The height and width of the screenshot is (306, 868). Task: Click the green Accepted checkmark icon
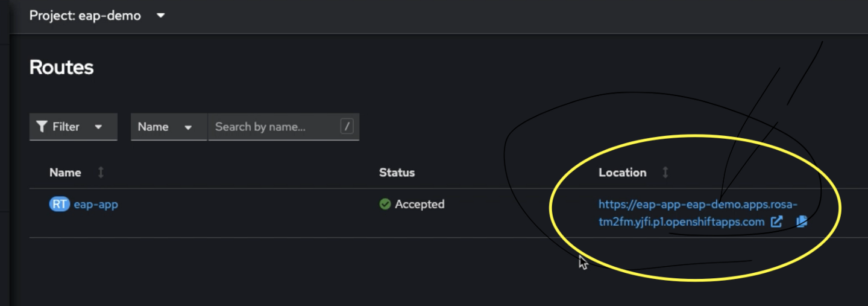[385, 204]
